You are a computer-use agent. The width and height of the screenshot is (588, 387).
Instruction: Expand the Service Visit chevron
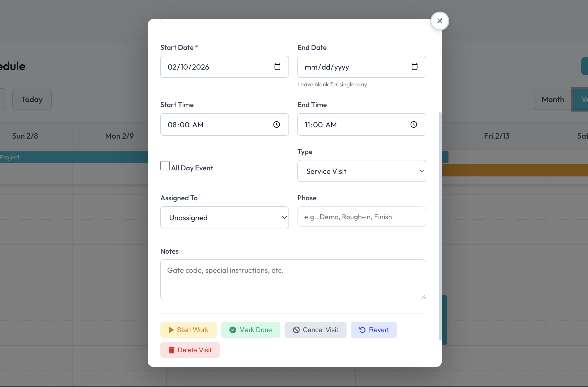pos(421,171)
